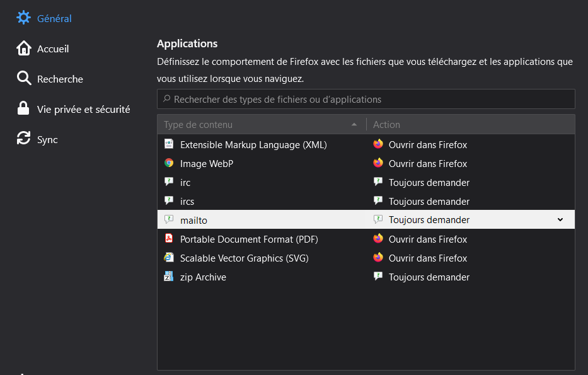Open the Sync settings section
The image size is (588, 375).
pyautogui.click(x=47, y=139)
